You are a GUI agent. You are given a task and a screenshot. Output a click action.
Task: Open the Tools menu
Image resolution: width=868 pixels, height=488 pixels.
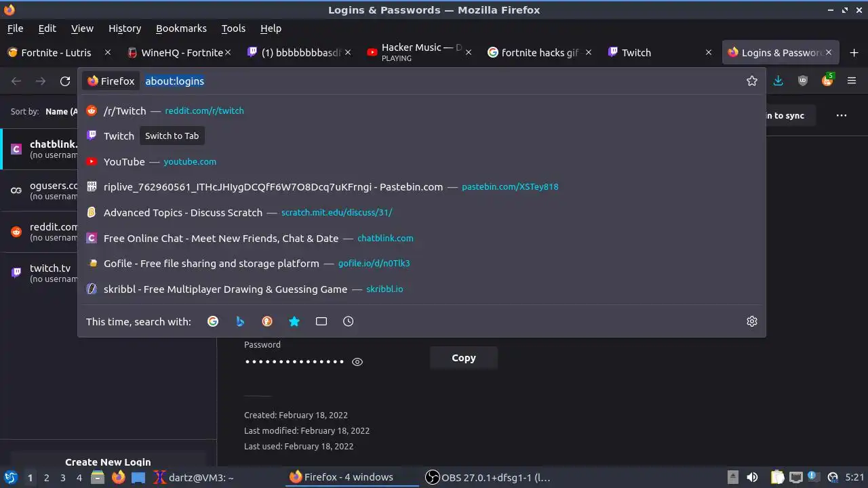pos(233,28)
